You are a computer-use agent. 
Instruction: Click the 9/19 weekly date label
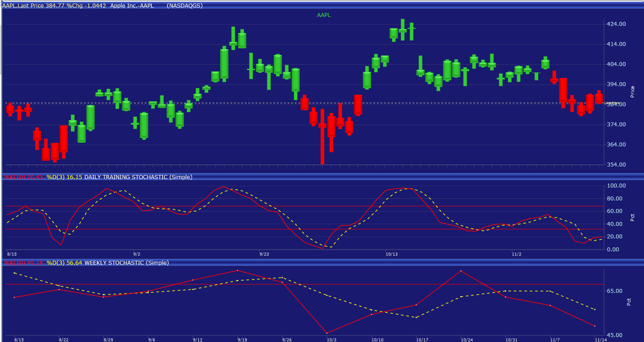tap(243, 340)
